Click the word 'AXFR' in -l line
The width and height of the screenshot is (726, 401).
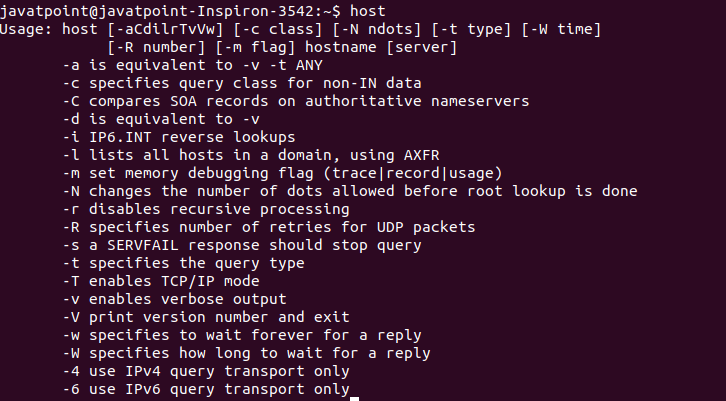421,155
